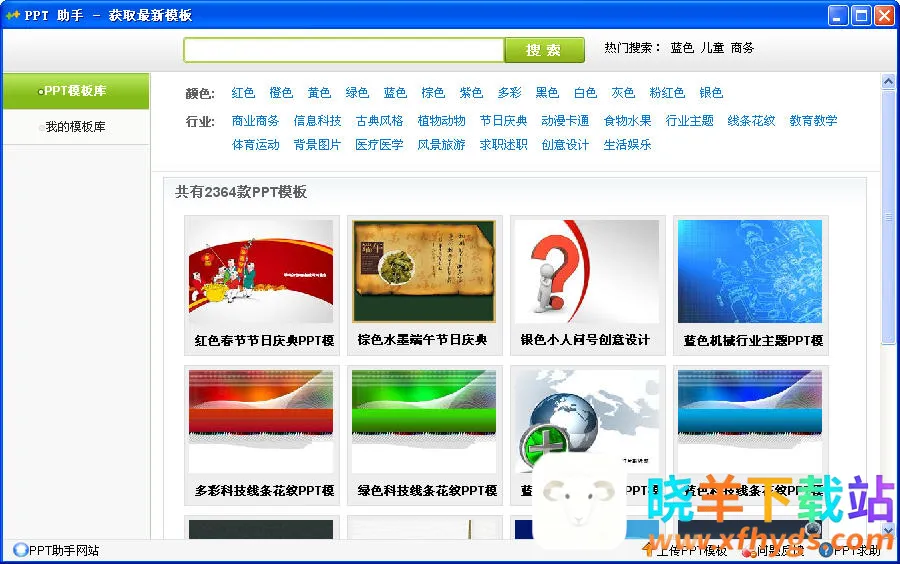Open the 红色春节节日庆典 template thumbnail
The height and width of the screenshot is (564, 900).
pyautogui.click(x=261, y=272)
